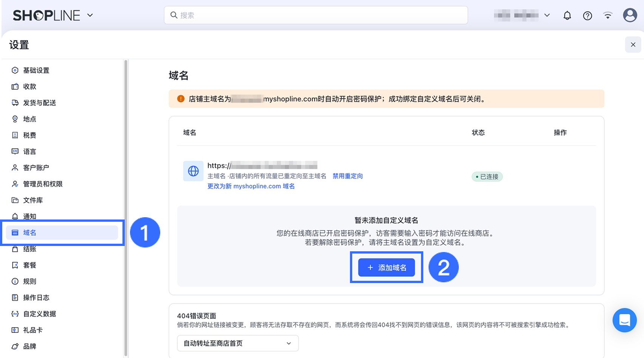Open 基础设置 in settings sidebar
The height and width of the screenshot is (358, 644).
36,70
